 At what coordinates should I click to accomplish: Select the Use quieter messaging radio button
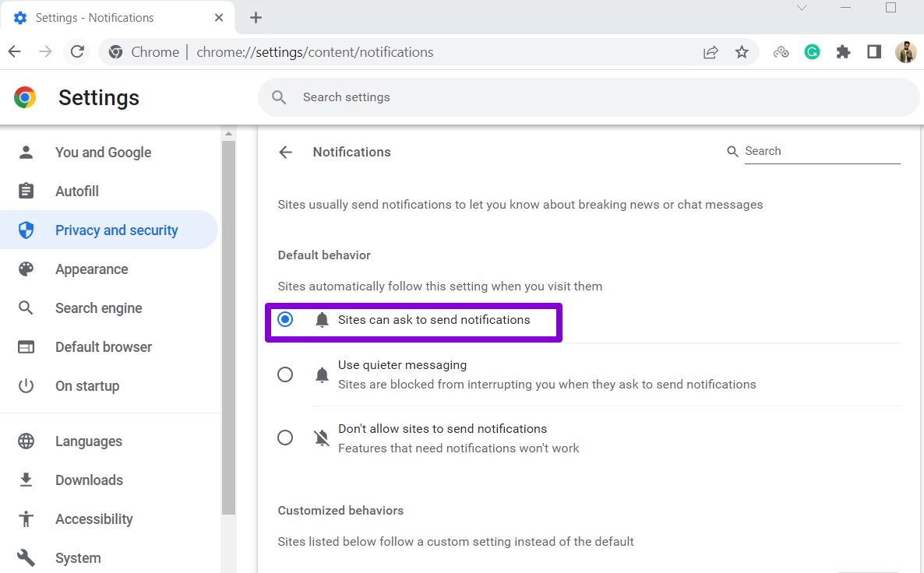pyautogui.click(x=285, y=374)
